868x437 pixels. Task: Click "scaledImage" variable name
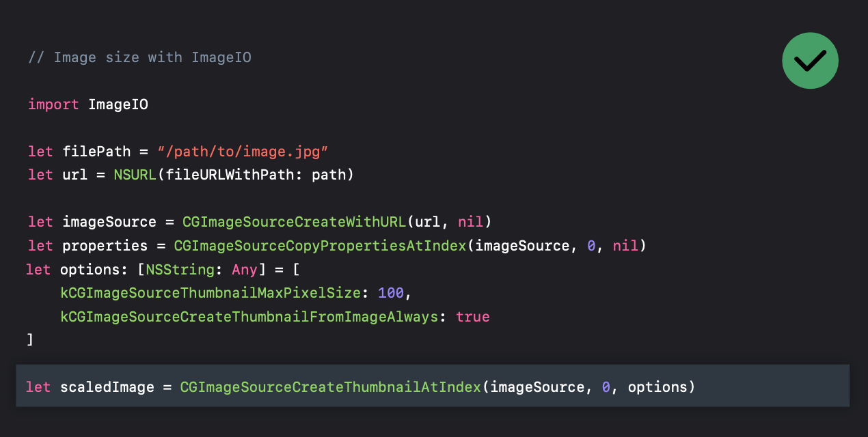(x=107, y=387)
